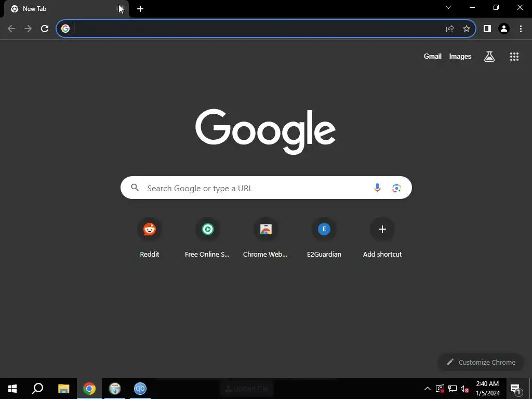Go back using the back arrow
532x399 pixels.
pos(11,29)
